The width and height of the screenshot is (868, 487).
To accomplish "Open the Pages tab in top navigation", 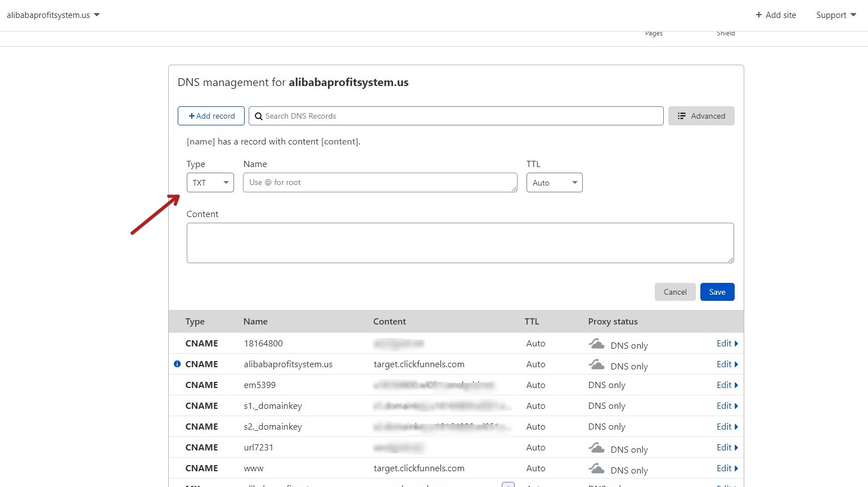I will coord(654,34).
